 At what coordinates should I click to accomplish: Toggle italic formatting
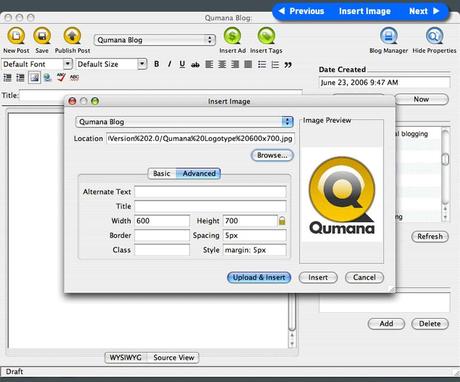click(169, 64)
